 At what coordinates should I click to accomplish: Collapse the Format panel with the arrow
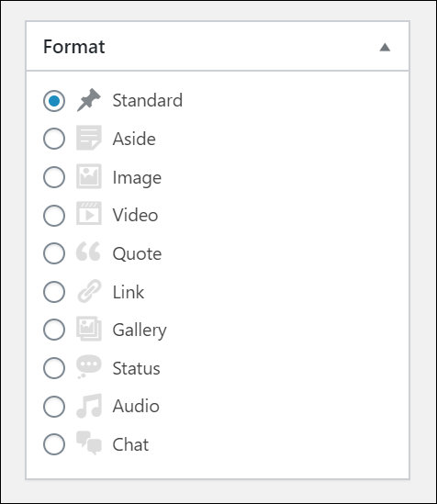coord(385,48)
